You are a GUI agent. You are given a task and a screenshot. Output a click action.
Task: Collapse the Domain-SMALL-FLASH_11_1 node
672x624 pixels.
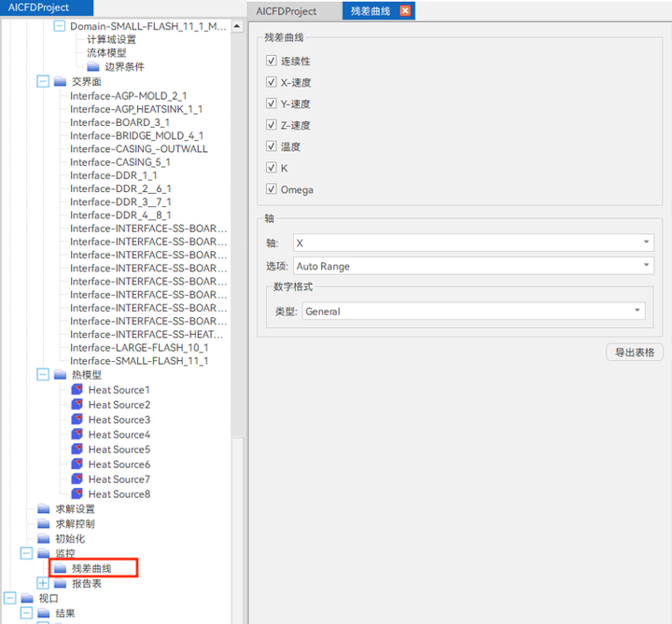click(59, 26)
